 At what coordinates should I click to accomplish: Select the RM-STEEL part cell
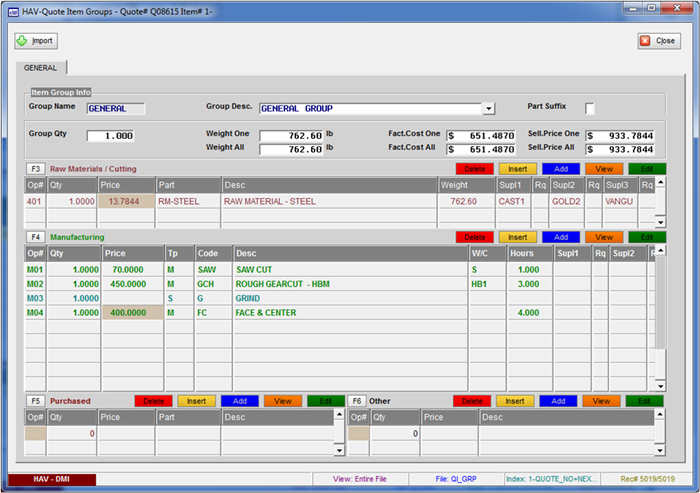[188, 201]
